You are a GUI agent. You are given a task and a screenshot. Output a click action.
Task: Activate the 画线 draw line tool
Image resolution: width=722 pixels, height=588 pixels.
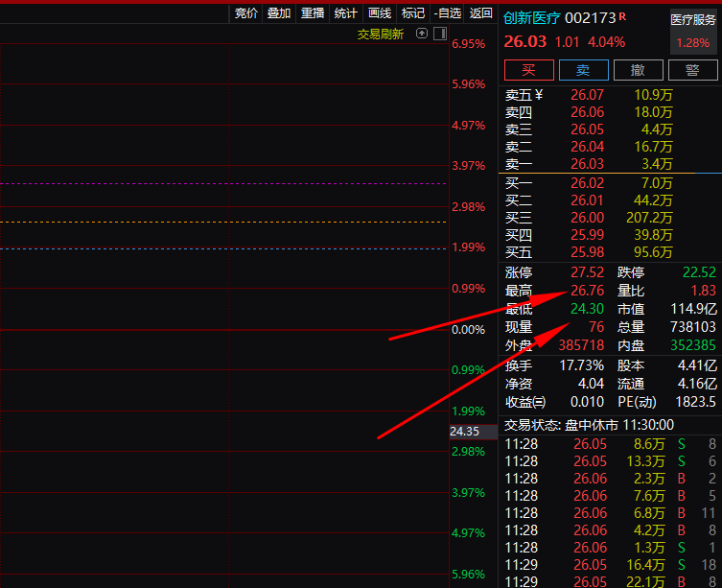(x=380, y=13)
